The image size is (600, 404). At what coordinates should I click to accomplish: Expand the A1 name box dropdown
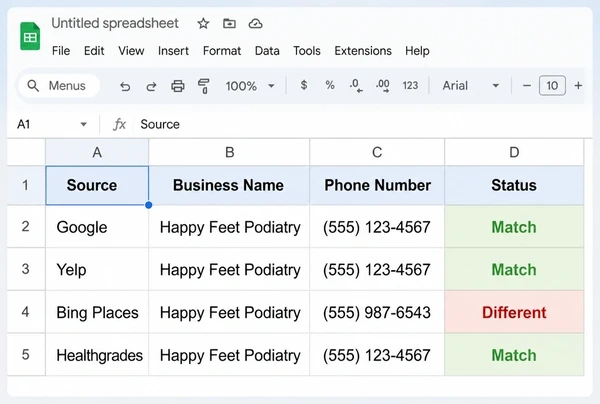click(83, 124)
